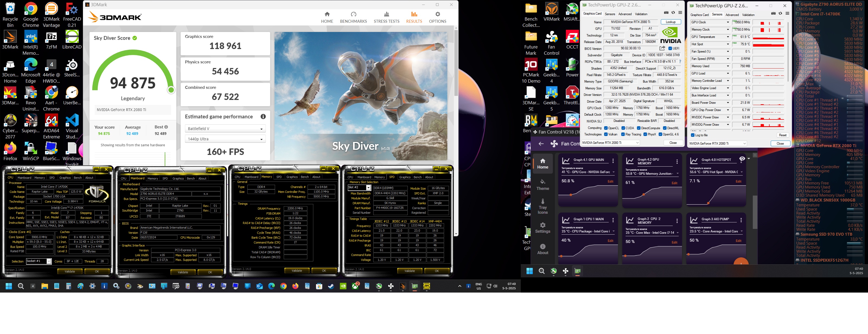
Task: Toggle the OpenCL checkbox in GPU-Z
Action: 606,128
